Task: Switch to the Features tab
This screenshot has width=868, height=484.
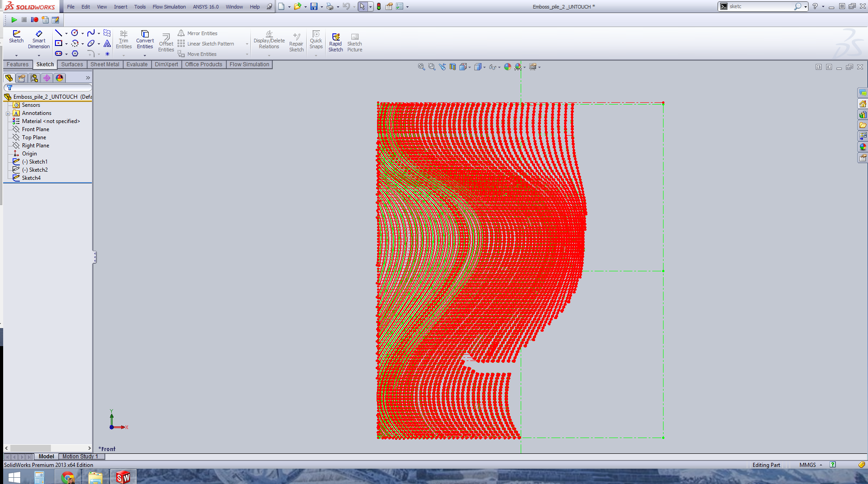Action: (18, 64)
